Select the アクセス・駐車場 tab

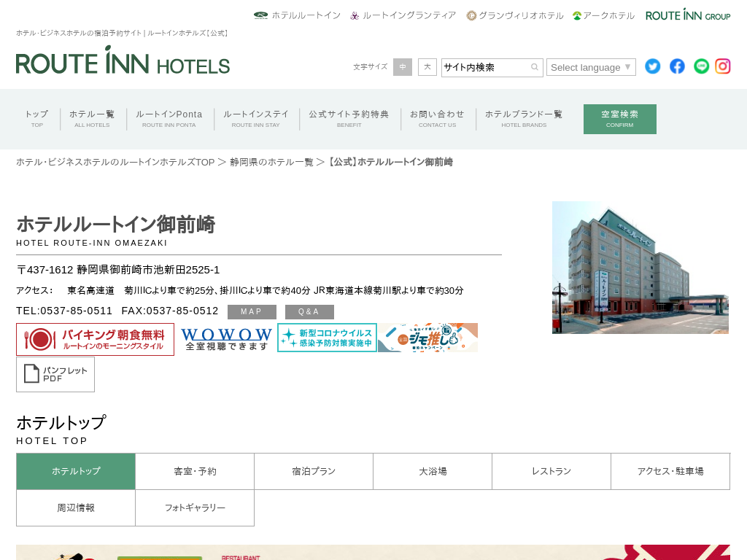coord(671,472)
